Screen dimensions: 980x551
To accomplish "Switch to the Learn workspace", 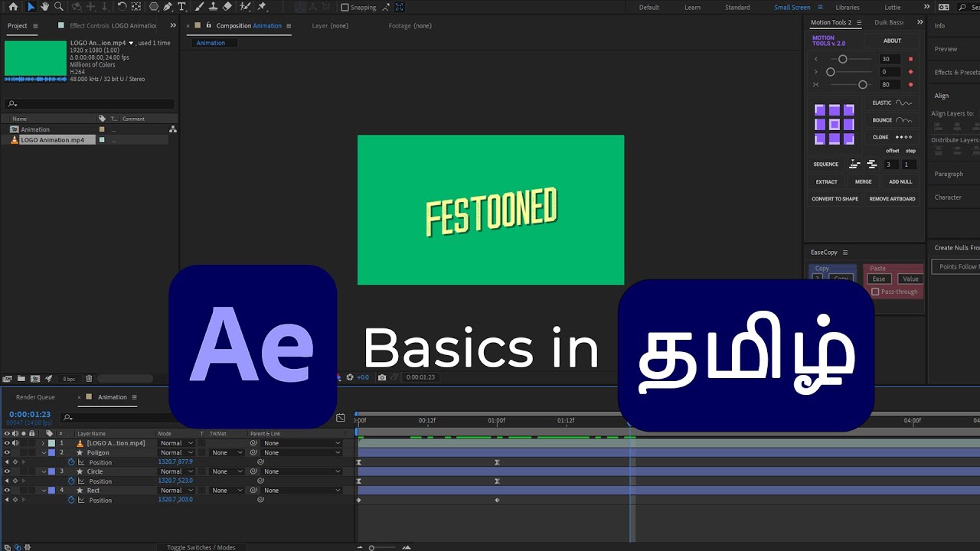I will point(692,8).
